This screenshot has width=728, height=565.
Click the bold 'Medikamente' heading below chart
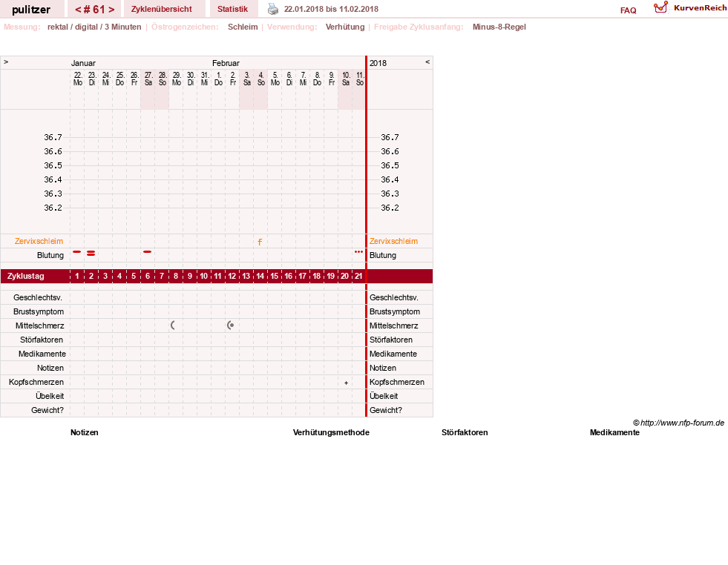coord(614,432)
